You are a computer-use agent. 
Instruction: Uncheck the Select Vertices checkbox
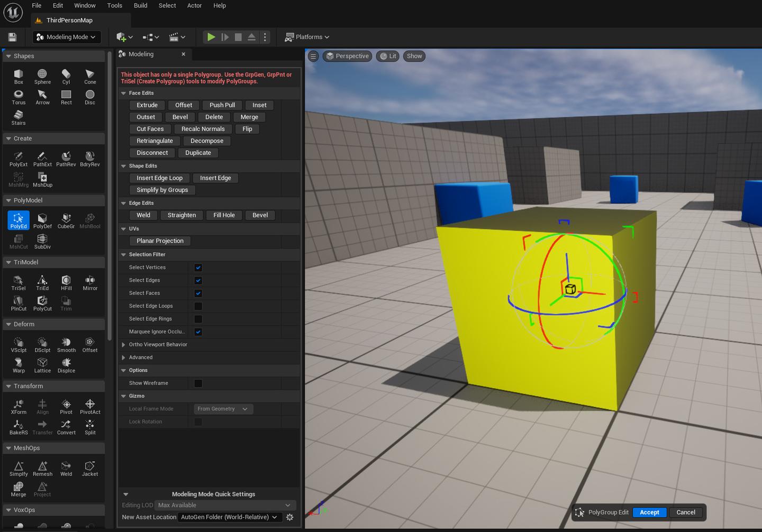198,268
